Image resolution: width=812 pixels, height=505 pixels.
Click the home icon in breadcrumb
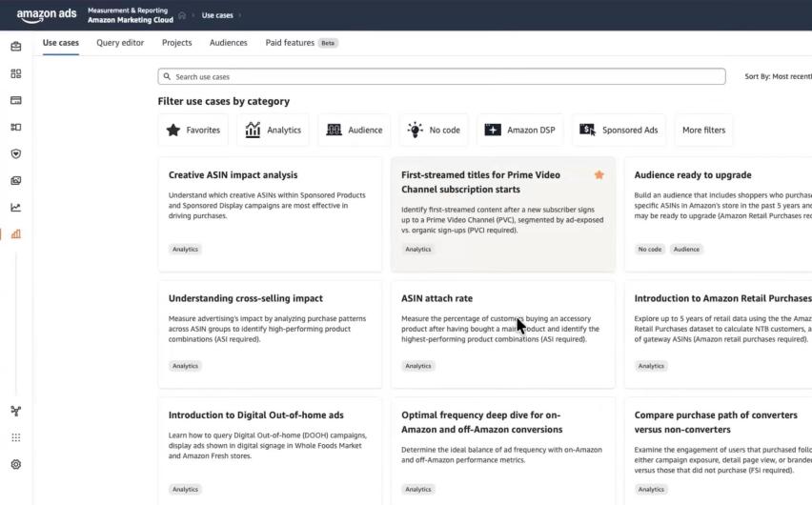pyautogui.click(x=182, y=15)
